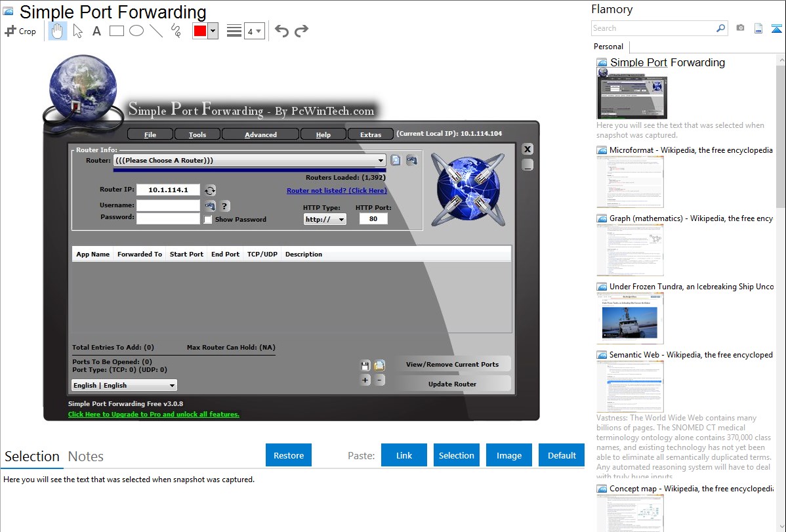Open the Microformat Wikipedia snapshot title

pyautogui.click(x=691, y=150)
